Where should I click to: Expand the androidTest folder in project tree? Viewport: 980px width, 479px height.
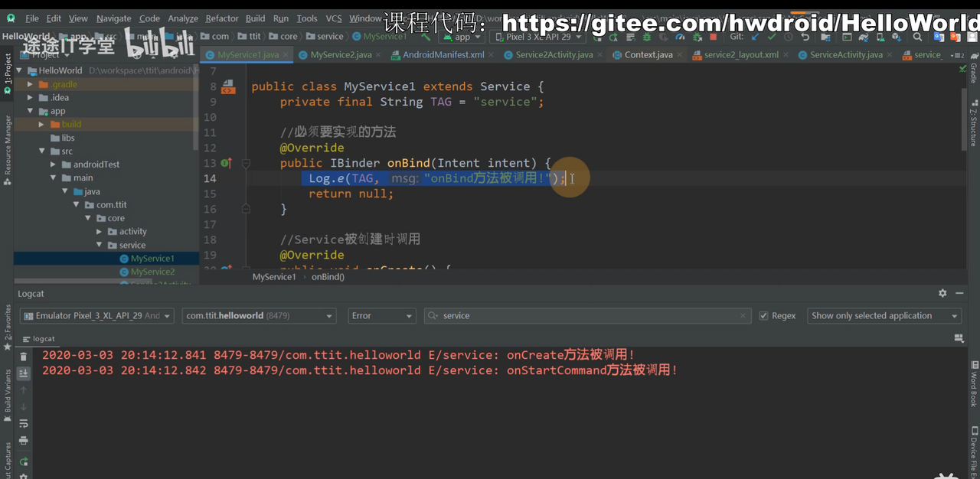[x=54, y=165]
